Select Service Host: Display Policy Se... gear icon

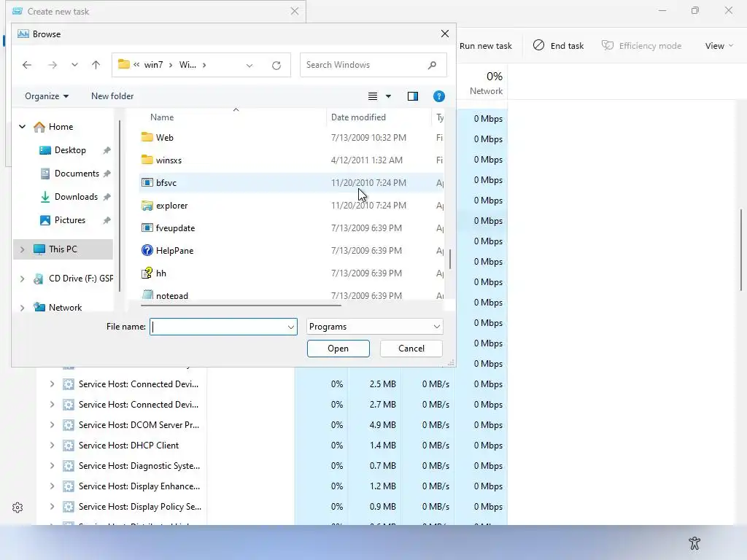69,507
